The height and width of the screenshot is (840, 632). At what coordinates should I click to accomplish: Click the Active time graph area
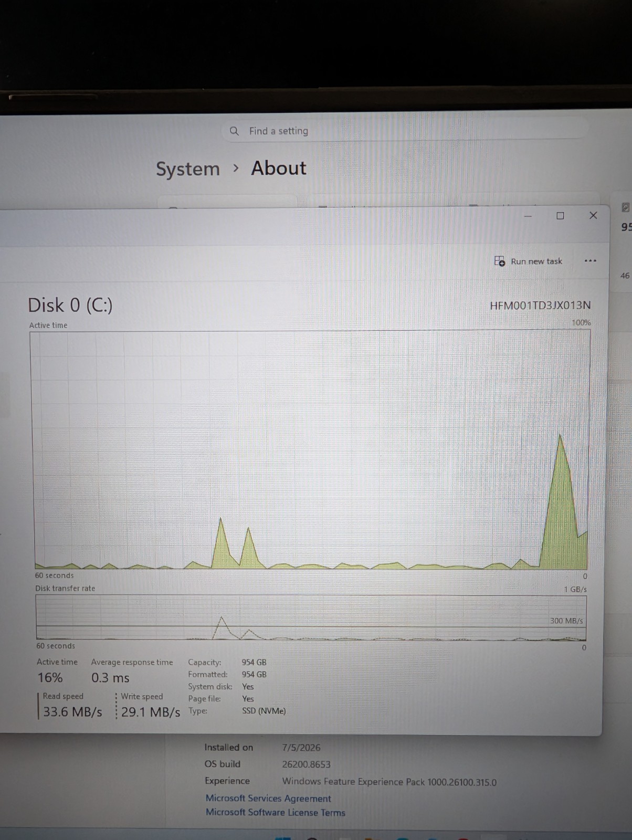coord(311,450)
